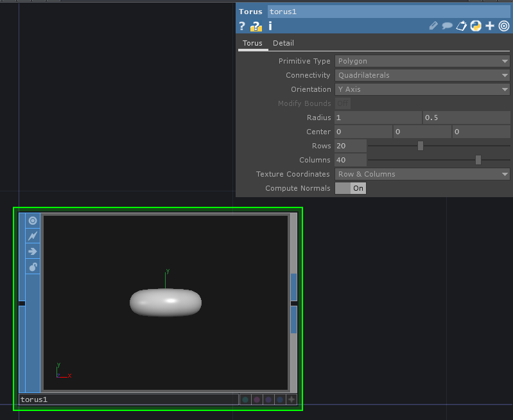
Task: Toggle the bypass flag on torus1
Action: 33,236
